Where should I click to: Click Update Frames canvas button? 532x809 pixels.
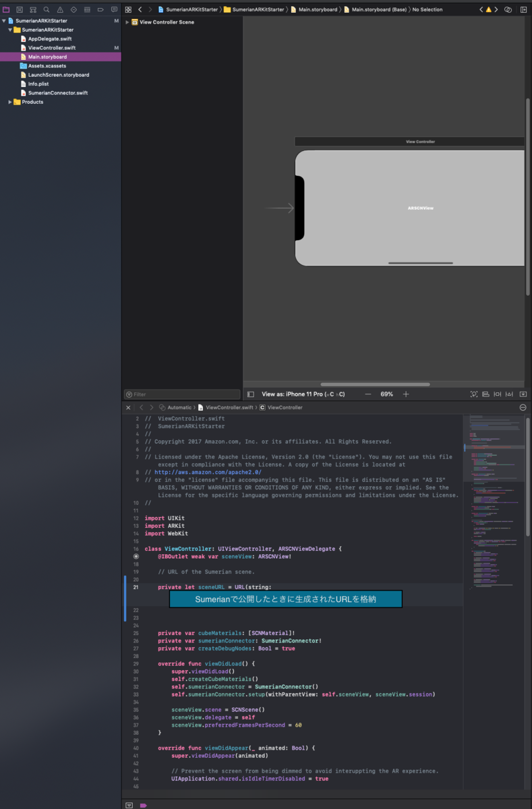(474, 394)
